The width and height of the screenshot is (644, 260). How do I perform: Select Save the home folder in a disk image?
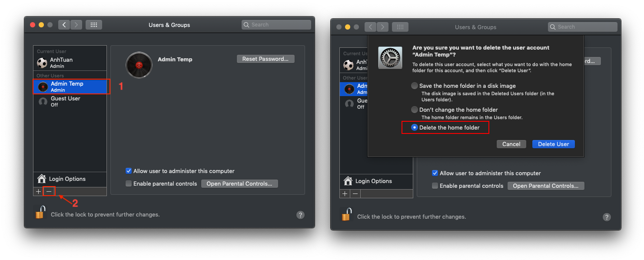coord(414,85)
